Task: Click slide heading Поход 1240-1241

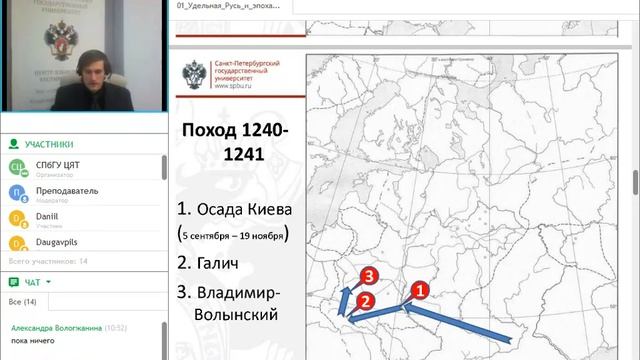Action: coord(236,142)
